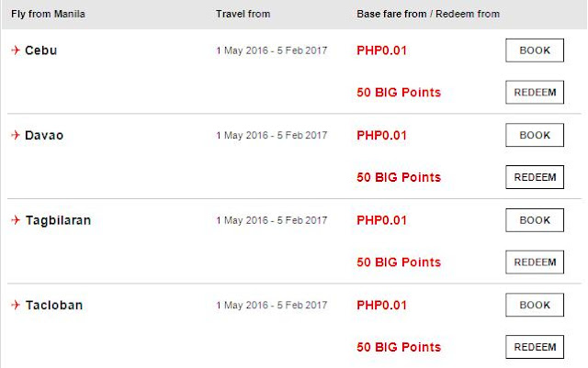Book the Tacloban flight

535,305
